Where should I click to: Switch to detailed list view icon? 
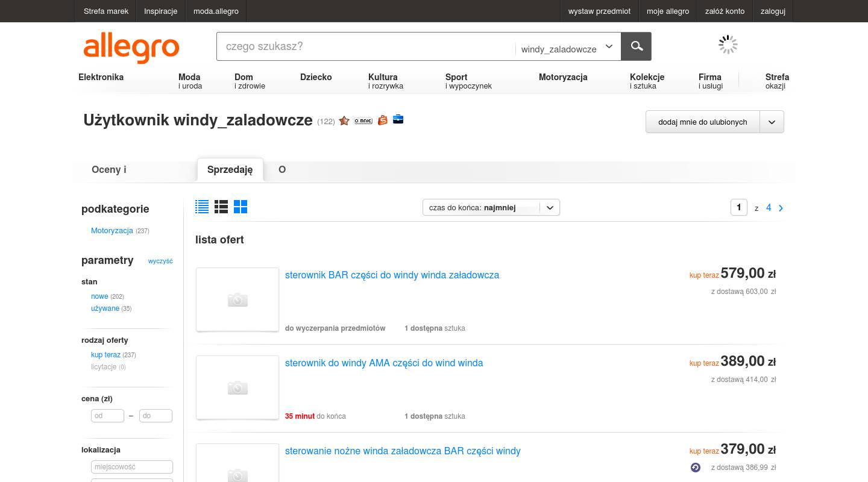pyautogui.click(x=221, y=207)
